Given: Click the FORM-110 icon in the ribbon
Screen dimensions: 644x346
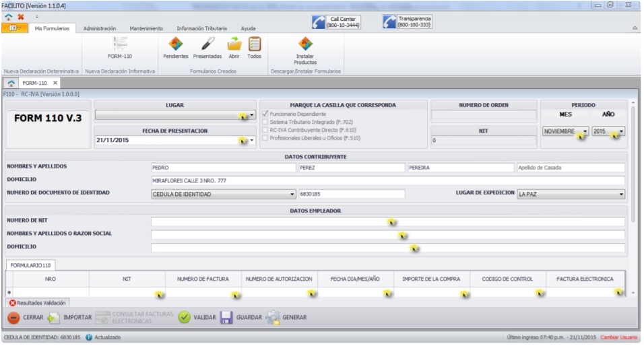Looking at the screenshot, I should [x=119, y=44].
